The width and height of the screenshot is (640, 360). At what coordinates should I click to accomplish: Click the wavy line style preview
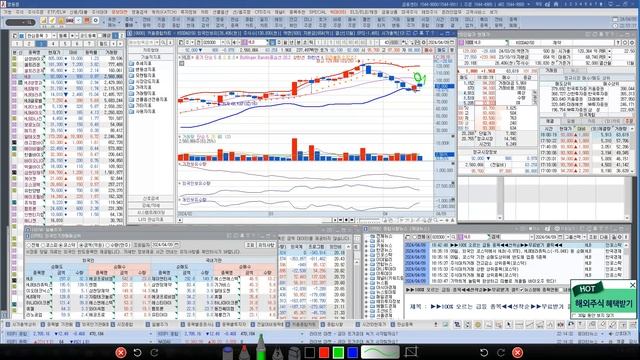(380, 352)
